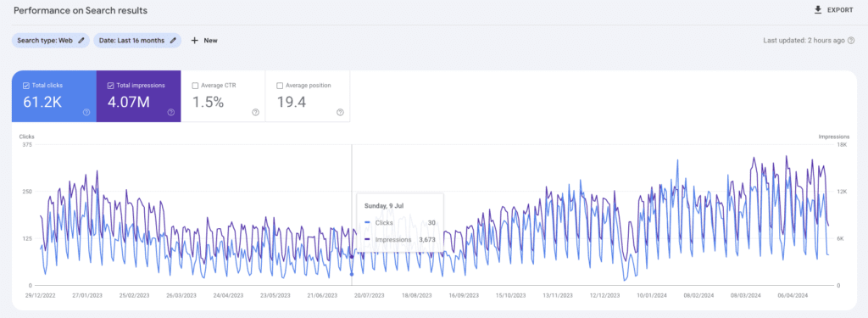
Task: Click the Clicks 30 tooltip row
Action: [x=400, y=223]
